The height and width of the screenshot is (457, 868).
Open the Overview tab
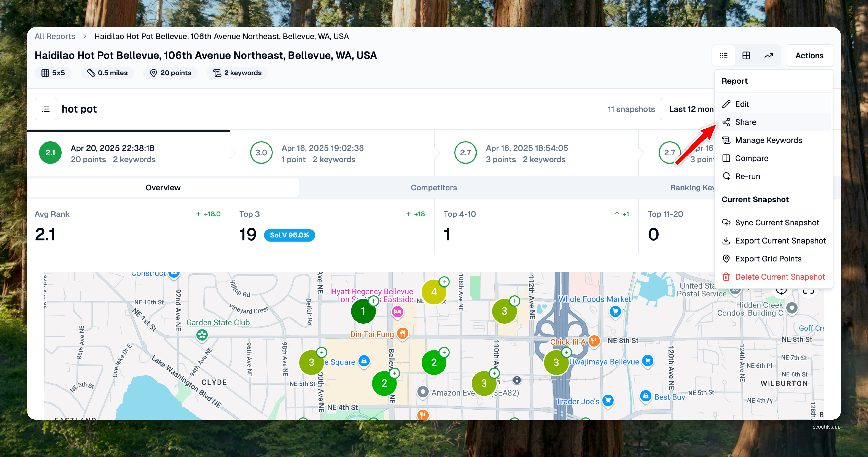coord(163,188)
